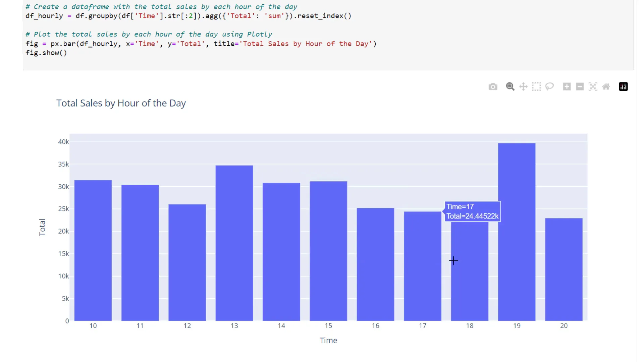Click the hover tooltip showing Time=17
Viewport: 644px width, 362px height.
pos(472,211)
